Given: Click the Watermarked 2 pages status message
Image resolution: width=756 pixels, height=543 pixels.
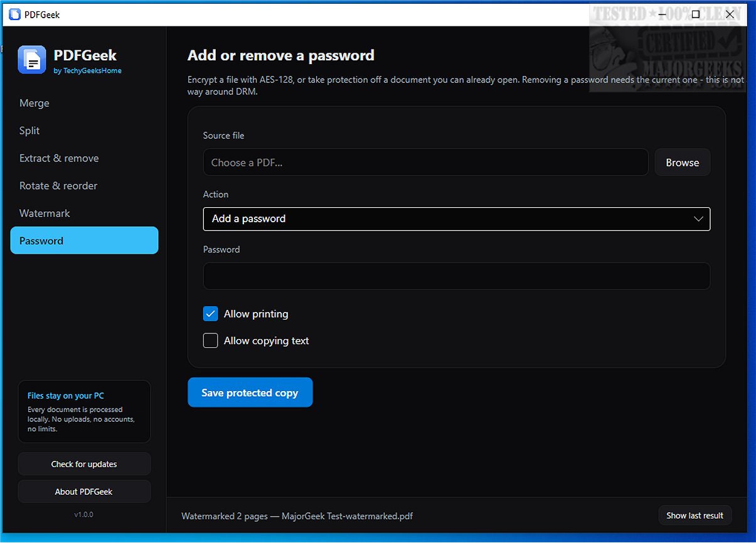Looking at the screenshot, I should (297, 516).
